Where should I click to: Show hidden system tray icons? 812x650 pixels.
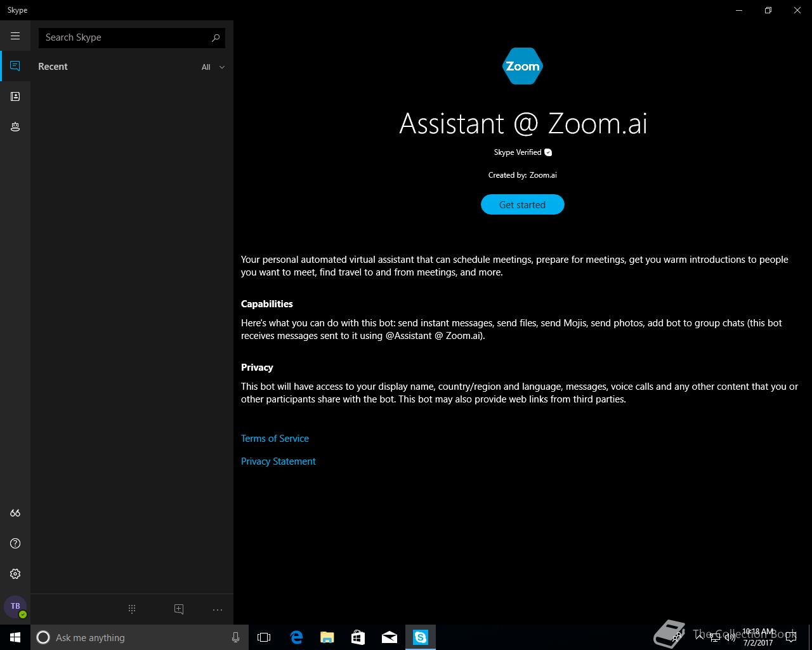(x=700, y=637)
